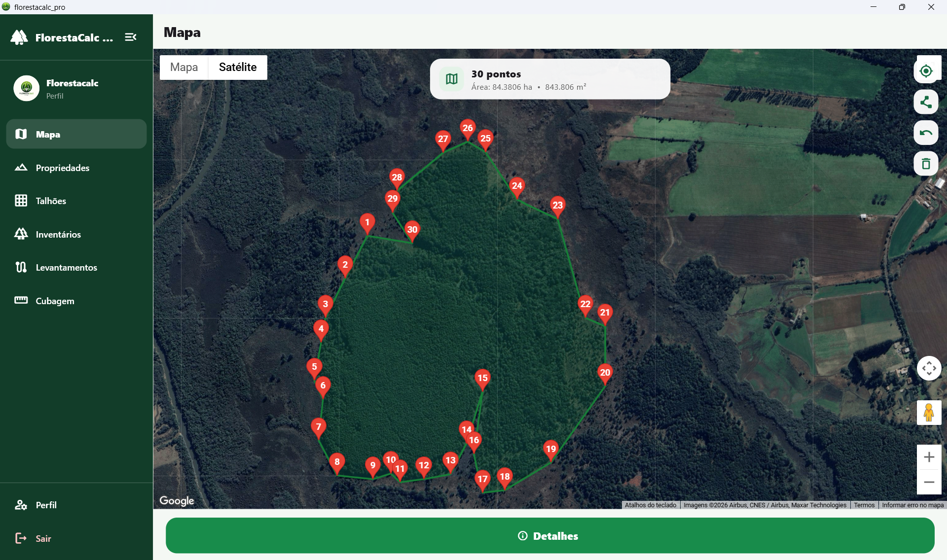Image resolution: width=947 pixels, height=560 pixels.
Task: Click the Street View pegman
Action: 929,413
